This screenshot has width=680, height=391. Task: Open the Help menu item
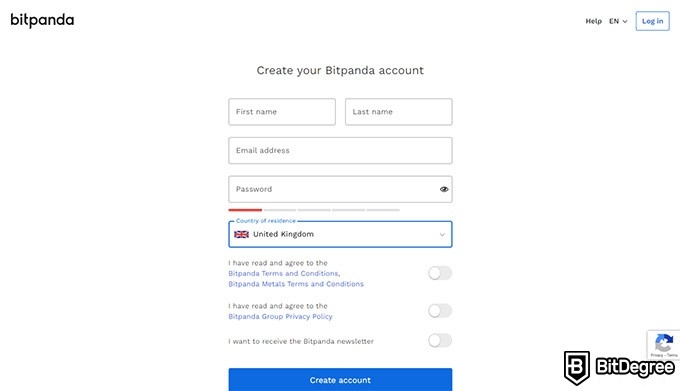pos(593,21)
